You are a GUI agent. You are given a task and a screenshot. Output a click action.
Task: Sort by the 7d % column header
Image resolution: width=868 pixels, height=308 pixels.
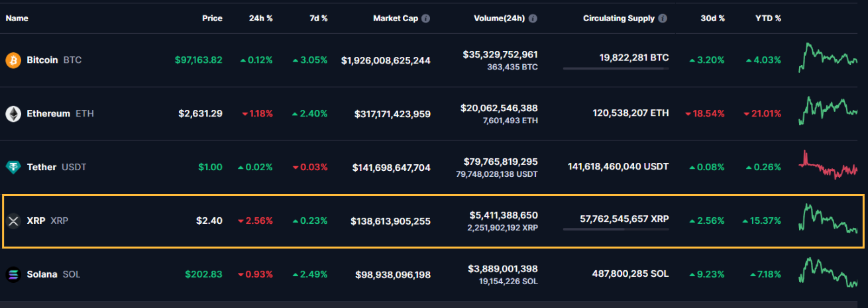pos(317,19)
